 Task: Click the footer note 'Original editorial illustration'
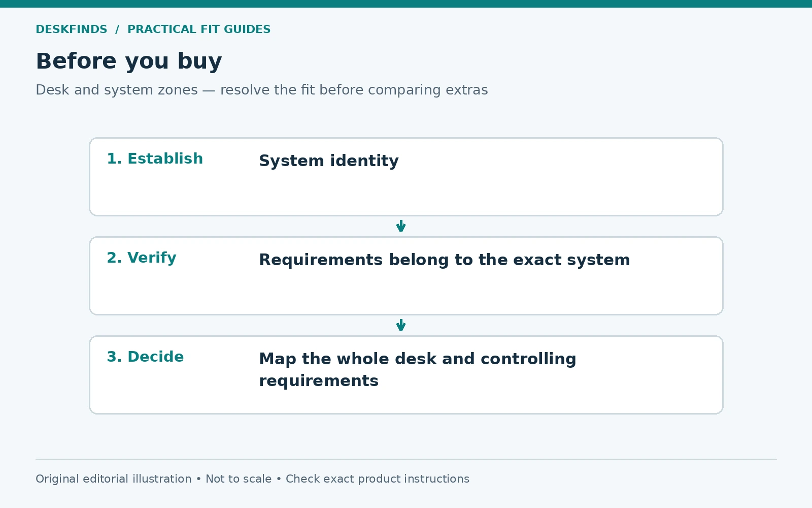click(x=114, y=479)
